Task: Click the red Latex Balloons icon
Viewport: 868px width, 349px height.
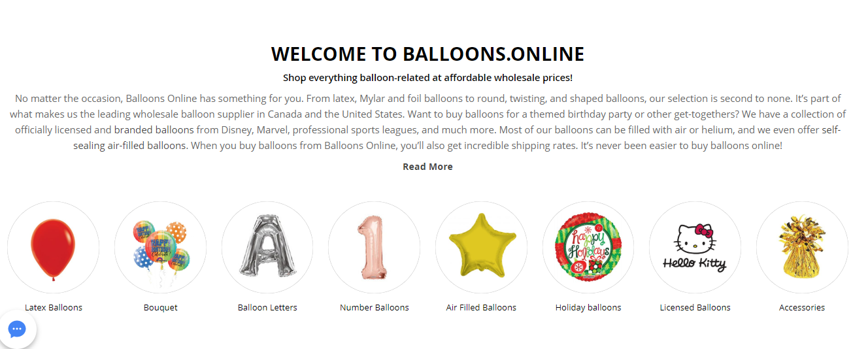Action: pos(53,248)
